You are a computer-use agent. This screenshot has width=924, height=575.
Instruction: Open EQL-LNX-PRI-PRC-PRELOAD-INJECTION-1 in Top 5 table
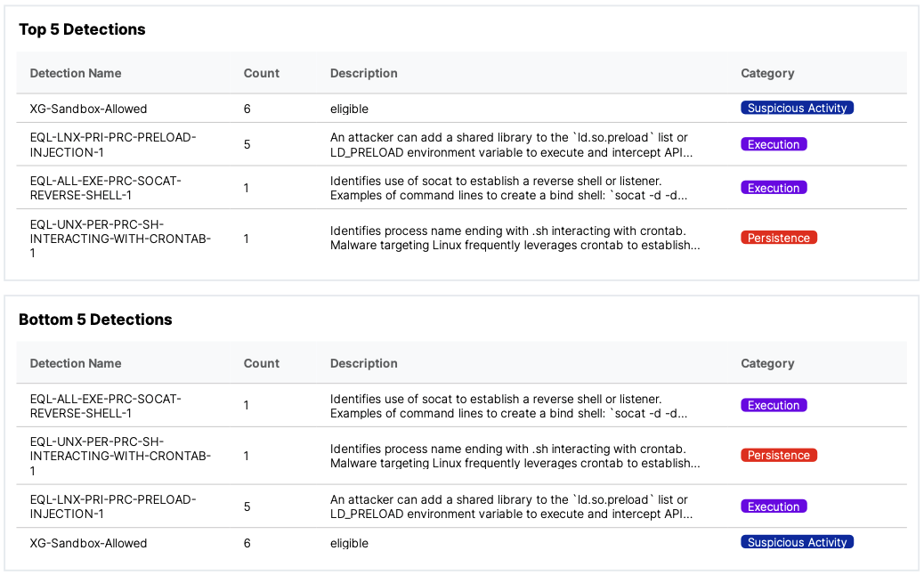point(113,144)
